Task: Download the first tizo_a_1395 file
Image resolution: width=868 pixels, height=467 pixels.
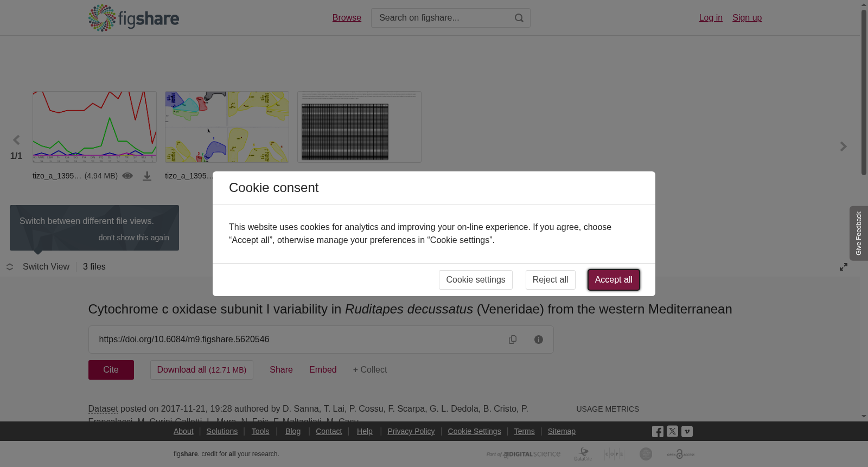Action: [147, 176]
